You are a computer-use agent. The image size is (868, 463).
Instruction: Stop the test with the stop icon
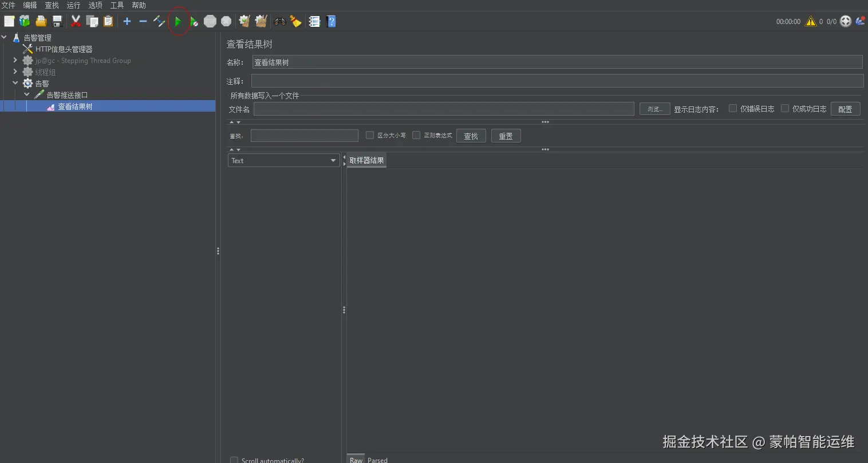pyautogui.click(x=210, y=21)
